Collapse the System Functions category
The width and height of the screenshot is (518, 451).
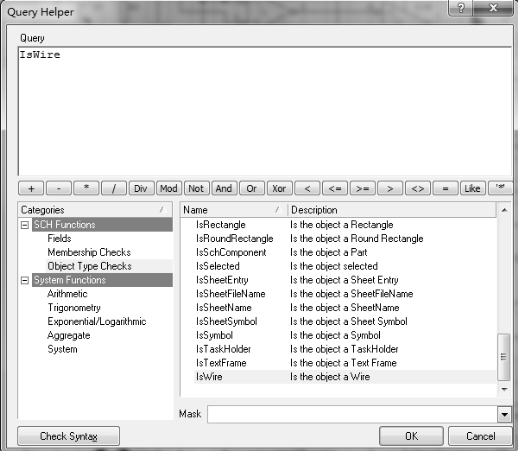pyautogui.click(x=25, y=280)
